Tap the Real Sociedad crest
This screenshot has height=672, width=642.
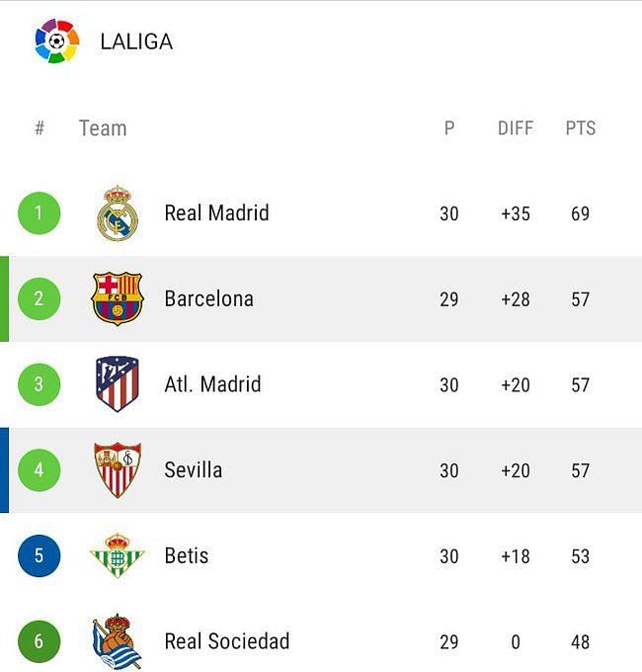tap(117, 641)
